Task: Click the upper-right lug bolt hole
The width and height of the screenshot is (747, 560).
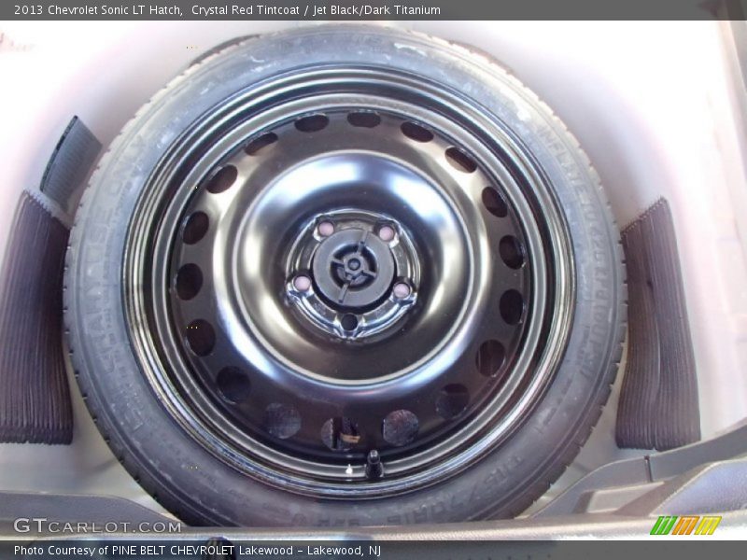Action: coord(385,232)
